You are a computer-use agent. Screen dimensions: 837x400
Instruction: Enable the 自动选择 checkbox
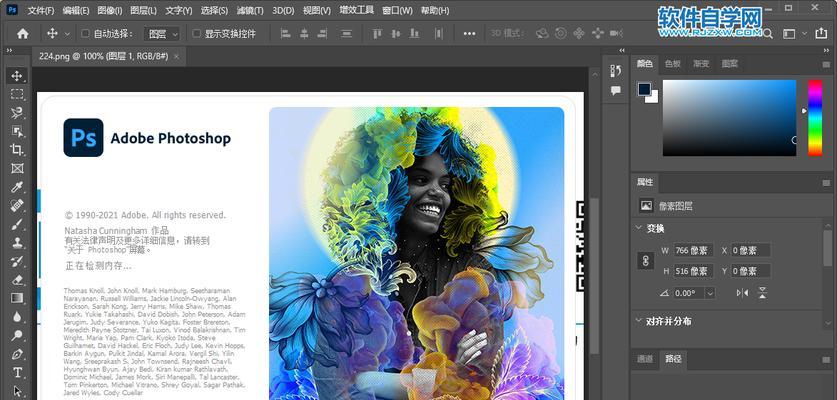[x=85, y=34]
